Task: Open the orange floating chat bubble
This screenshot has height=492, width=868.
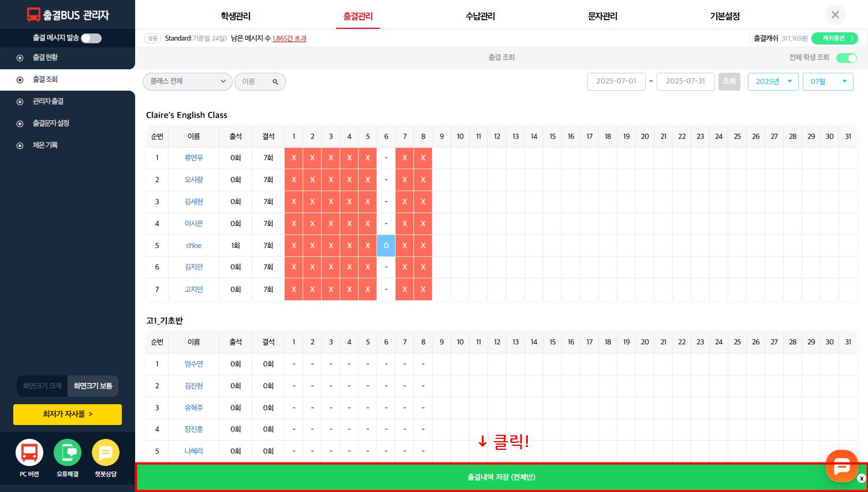Action: (x=841, y=465)
